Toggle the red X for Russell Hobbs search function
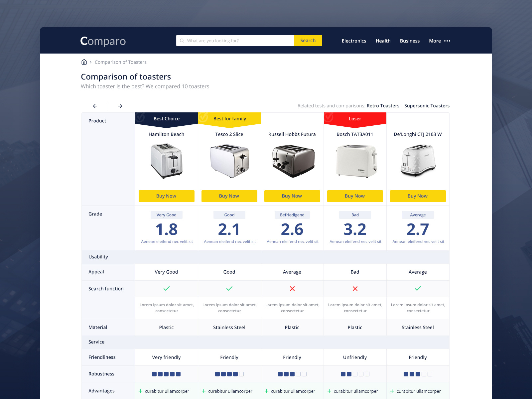The height and width of the screenshot is (399, 532). coord(292,289)
